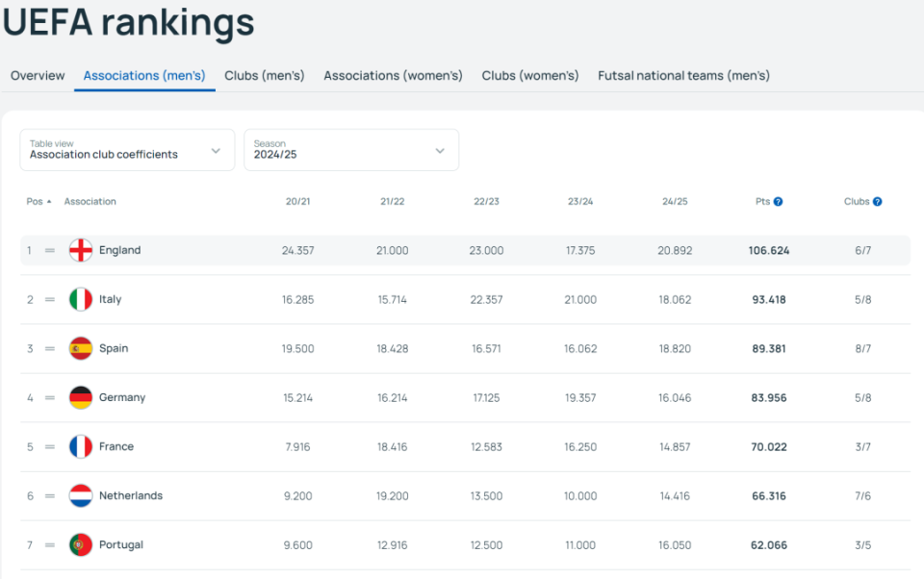Open the Italy association link
This screenshot has height=579, width=924.
pyautogui.click(x=110, y=299)
